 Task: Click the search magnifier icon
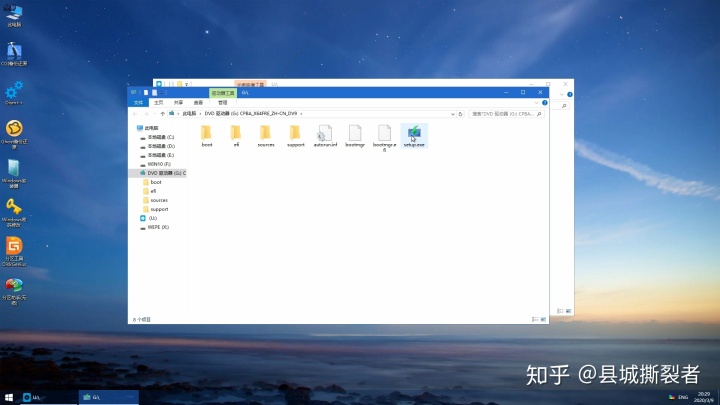pos(539,114)
